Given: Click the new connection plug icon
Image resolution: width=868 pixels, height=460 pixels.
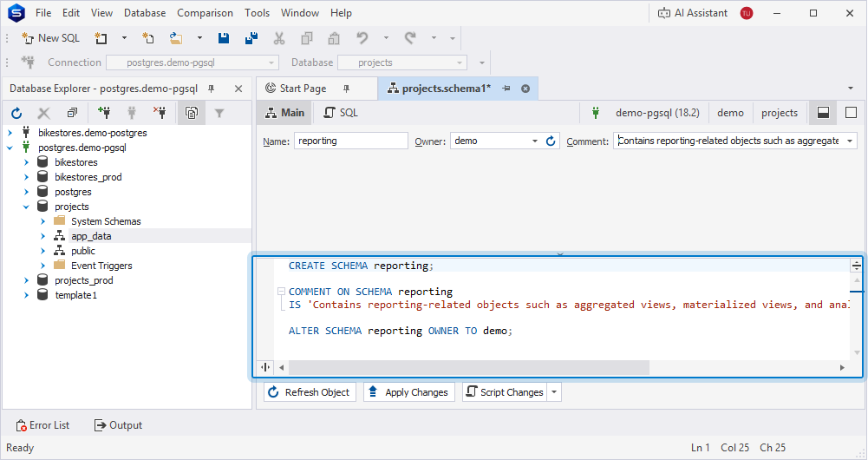Looking at the screenshot, I should click(103, 113).
